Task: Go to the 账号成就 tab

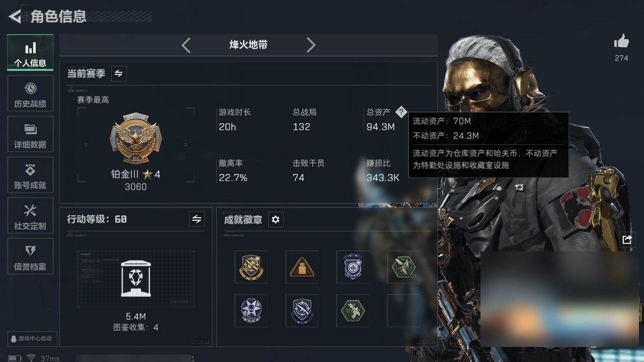Action: point(30,175)
